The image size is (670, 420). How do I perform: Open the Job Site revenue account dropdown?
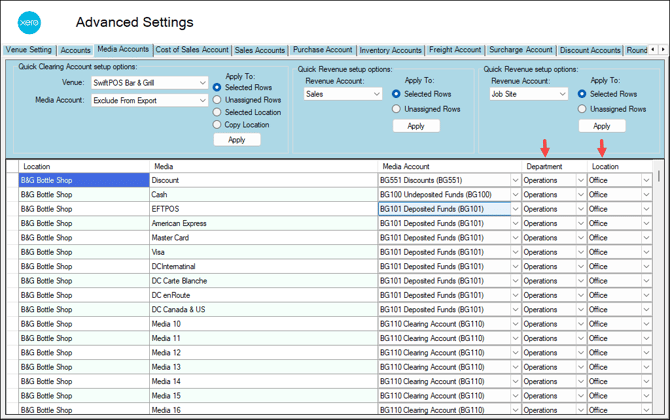(529, 94)
